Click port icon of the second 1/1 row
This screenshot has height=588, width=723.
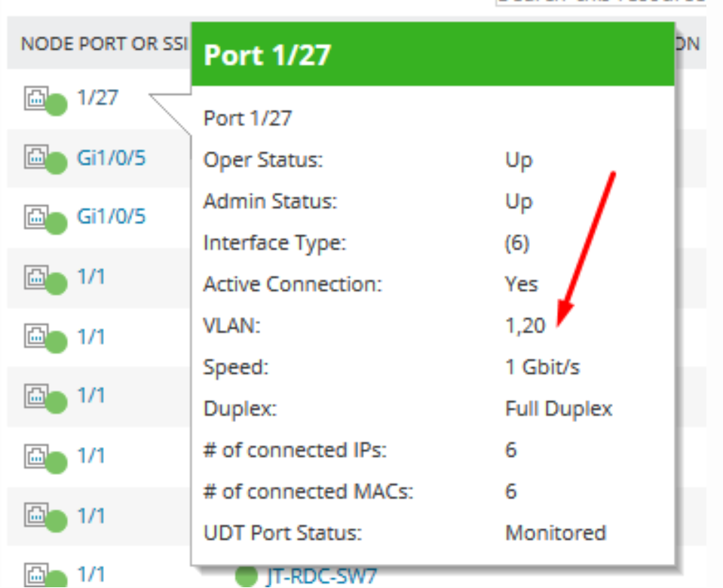[x=38, y=337]
